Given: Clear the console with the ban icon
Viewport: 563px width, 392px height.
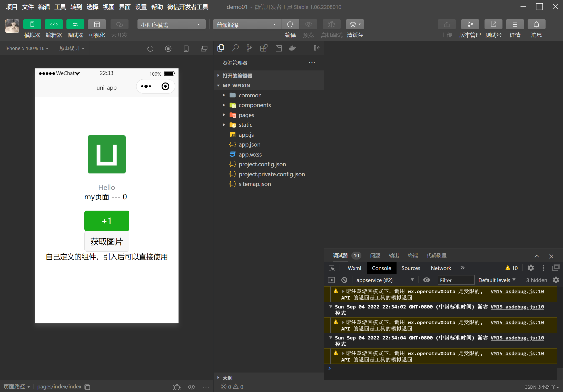Looking at the screenshot, I should coord(344,280).
